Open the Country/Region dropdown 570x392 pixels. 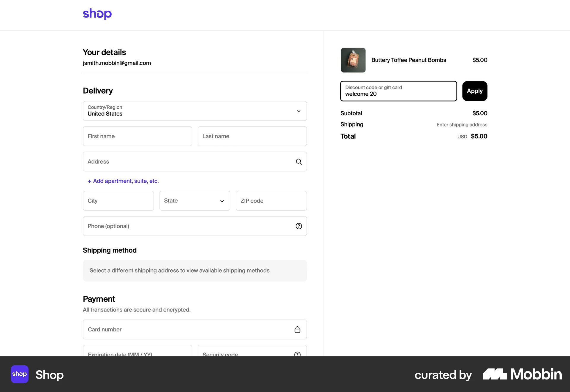(x=195, y=111)
